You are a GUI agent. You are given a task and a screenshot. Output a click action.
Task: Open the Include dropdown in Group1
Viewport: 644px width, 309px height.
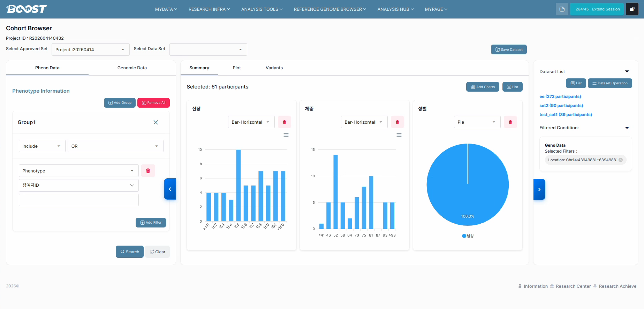coord(42,146)
